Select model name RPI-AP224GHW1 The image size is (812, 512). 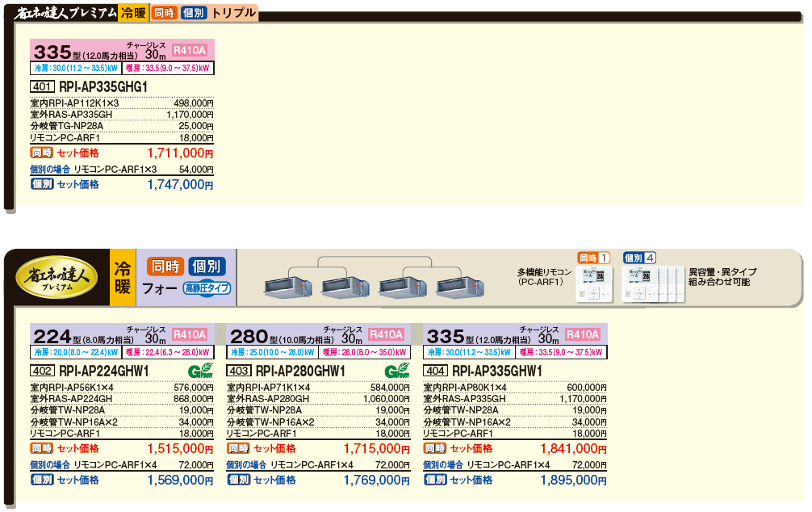coord(104,371)
